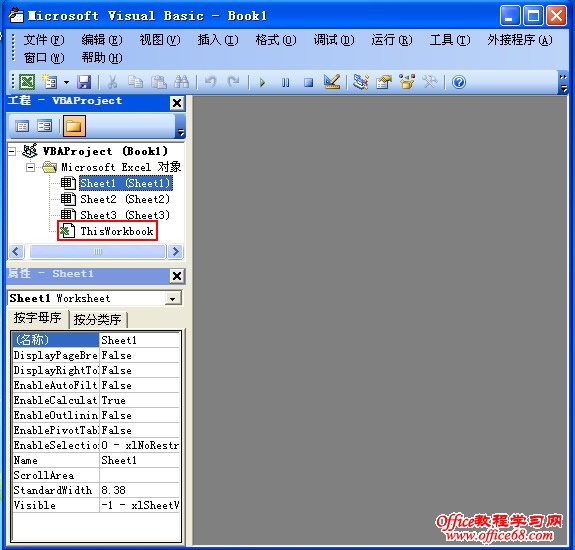This screenshot has width=575, height=550.
Task: Toggle Design Mode icon
Action: click(x=332, y=82)
